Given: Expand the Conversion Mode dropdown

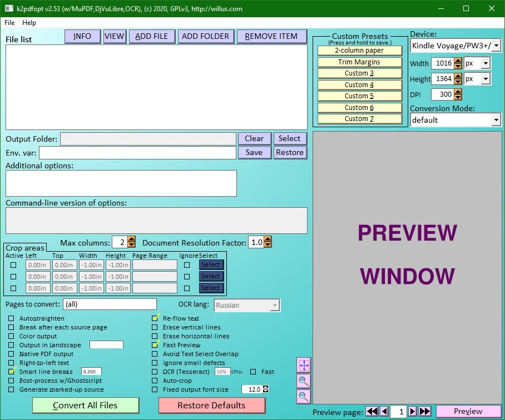Looking at the screenshot, I should pos(496,120).
